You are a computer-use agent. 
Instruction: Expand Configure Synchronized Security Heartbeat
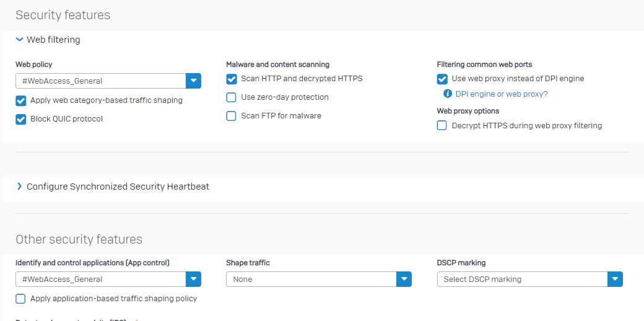point(19,186)
